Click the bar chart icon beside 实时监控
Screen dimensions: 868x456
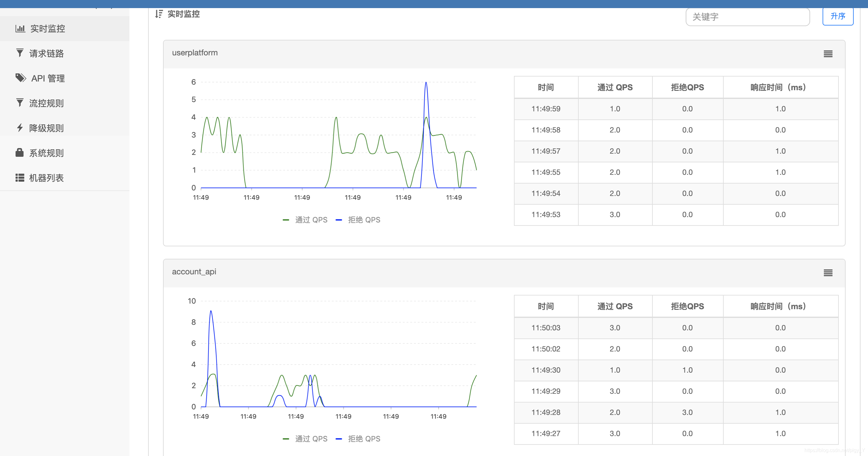20,29
